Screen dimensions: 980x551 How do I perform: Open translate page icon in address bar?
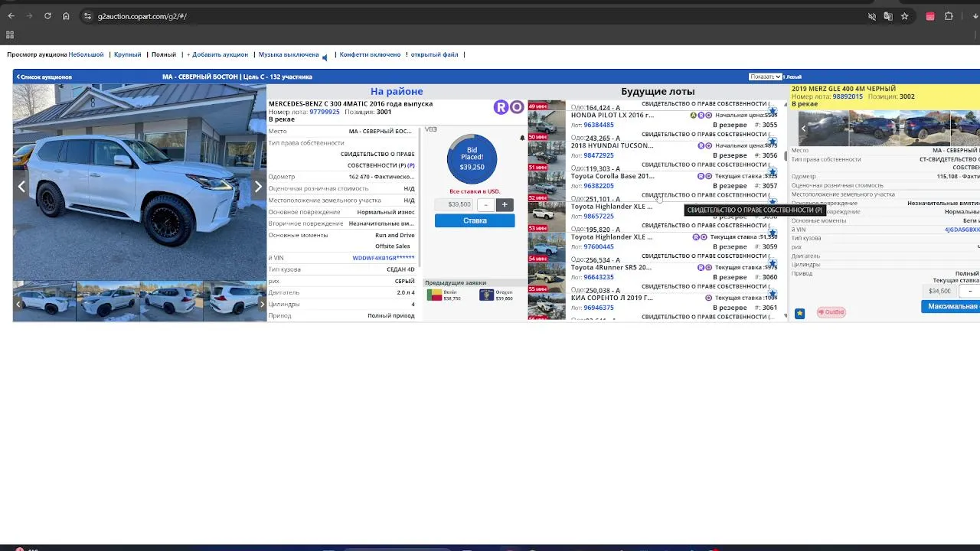point(888,16)
